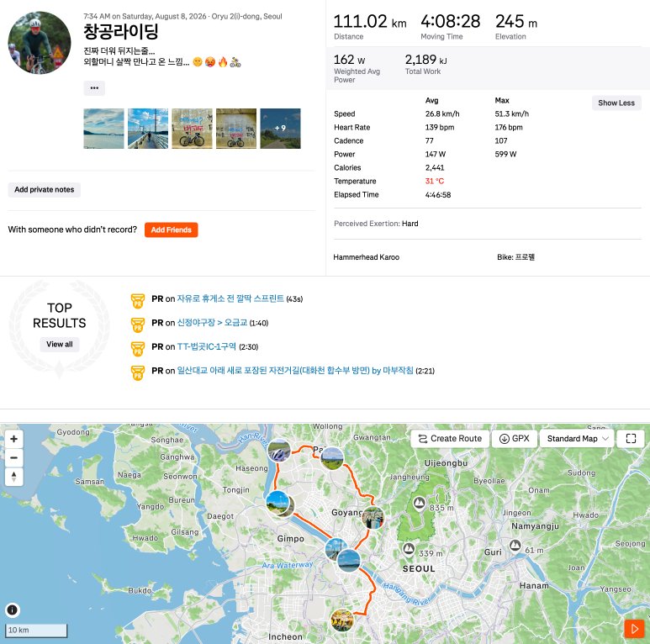Click the Bike: 프로펠 gear label

[x=515, y=257]
